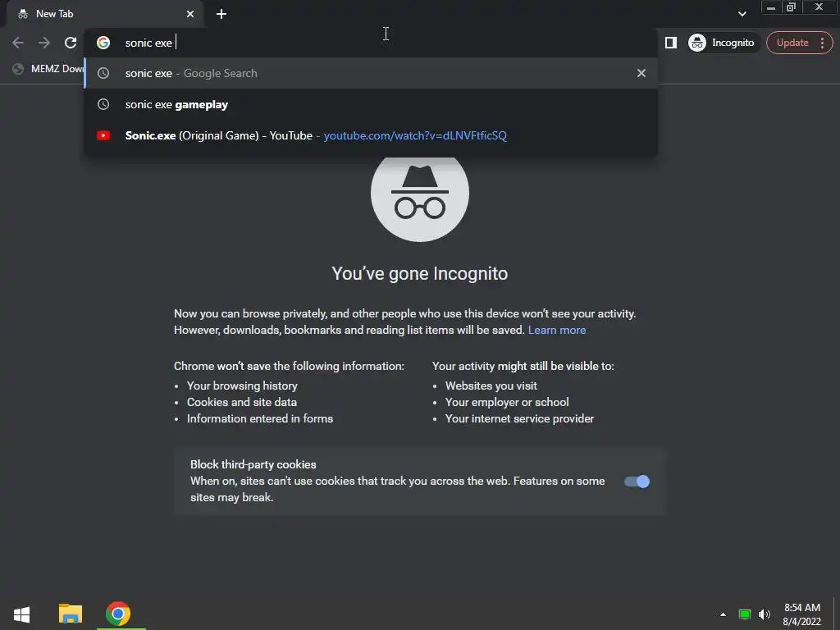Image resolution: width=840 pixels, height=630 pixels.
Task: Select the 'sonic exe - Google Search' suggestion
Action: click(x=371, y=73)
